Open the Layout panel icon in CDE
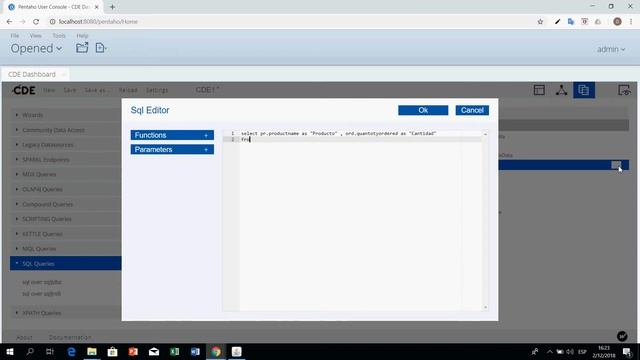This screenshot has height=360, width=640. pos(539,90)
